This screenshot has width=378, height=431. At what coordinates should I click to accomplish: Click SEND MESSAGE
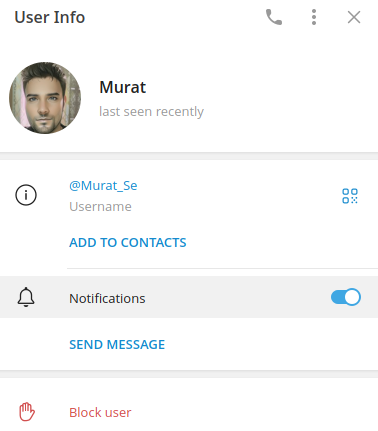pos(117,344)
